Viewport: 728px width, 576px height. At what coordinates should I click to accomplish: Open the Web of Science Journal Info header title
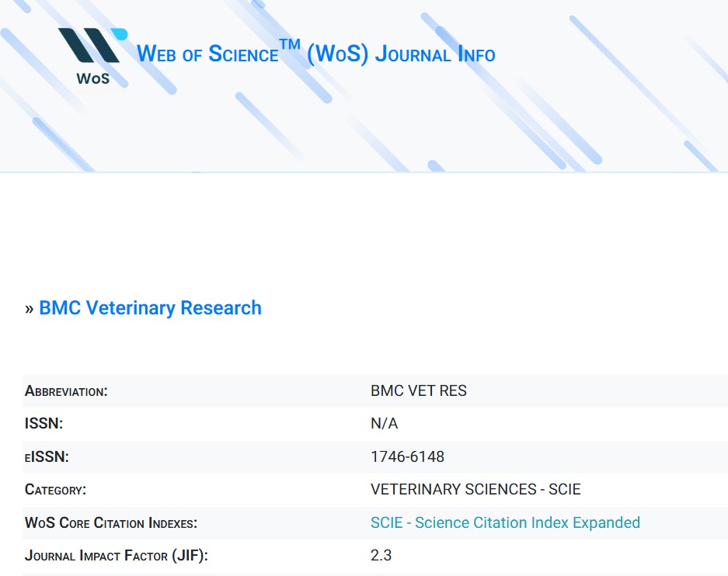[x=315, y=54]
